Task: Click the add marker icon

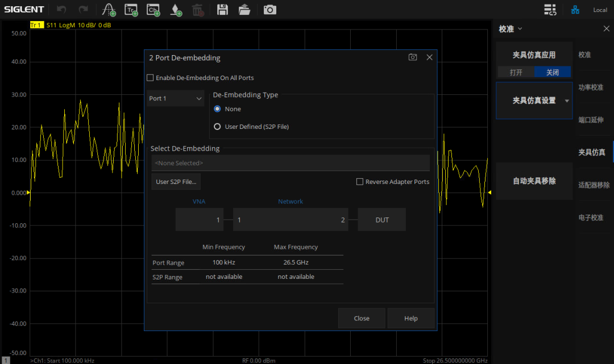Action: (x=176, y=10)
